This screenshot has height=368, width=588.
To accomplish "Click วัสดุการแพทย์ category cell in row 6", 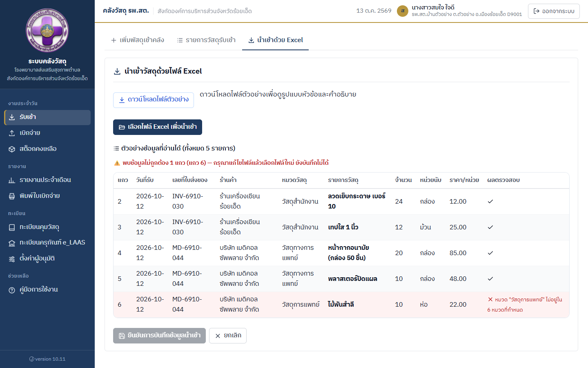I will click(301, 305).
